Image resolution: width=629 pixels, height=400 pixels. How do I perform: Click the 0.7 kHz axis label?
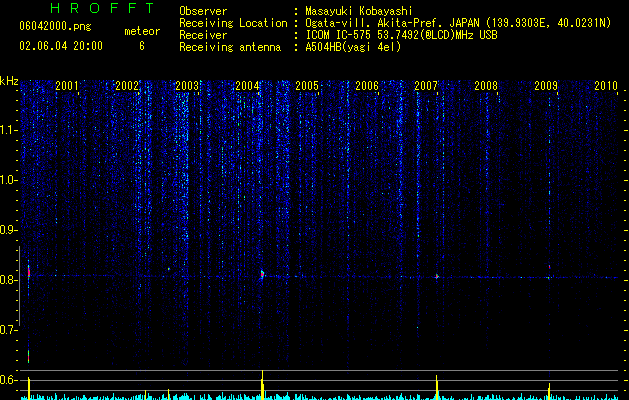click(x=9, y=330)
